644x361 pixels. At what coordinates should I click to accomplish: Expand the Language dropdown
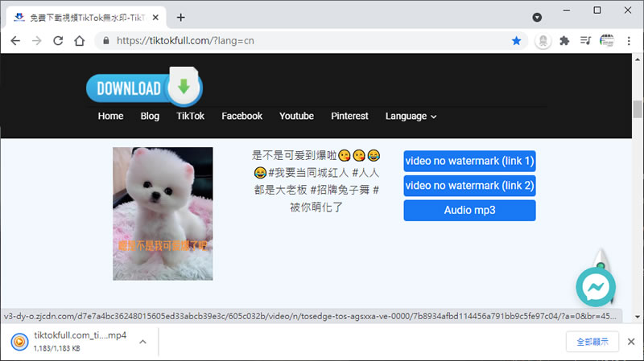(x=411, y=117)
